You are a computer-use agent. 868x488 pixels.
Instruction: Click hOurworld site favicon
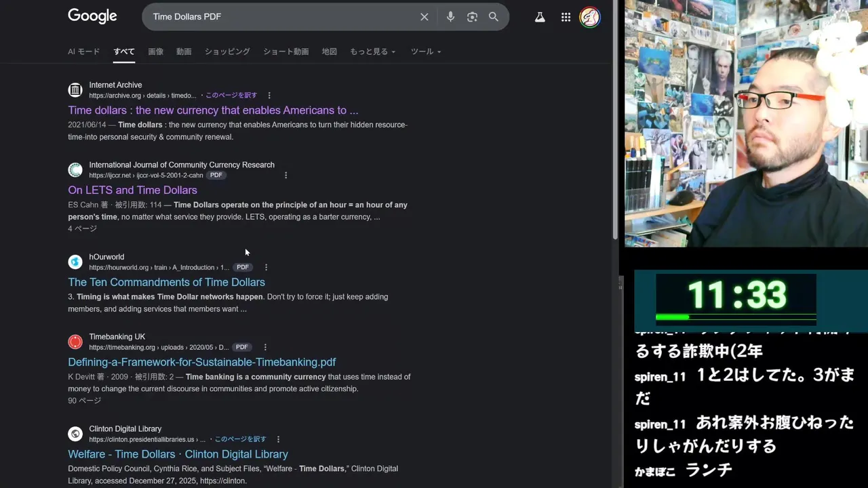tap(75, 262)
